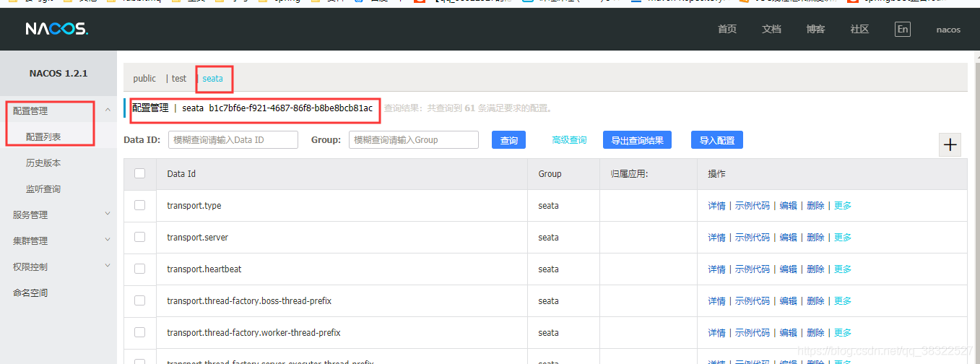Open 社区 in the top navigation
The image size is (980, 364).
point(859,30)
